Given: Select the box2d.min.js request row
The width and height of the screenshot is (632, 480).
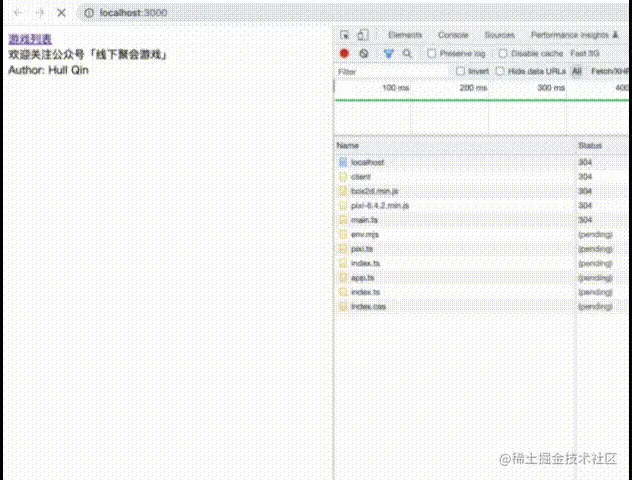Looking at the screenshot, I should point(481,191).
